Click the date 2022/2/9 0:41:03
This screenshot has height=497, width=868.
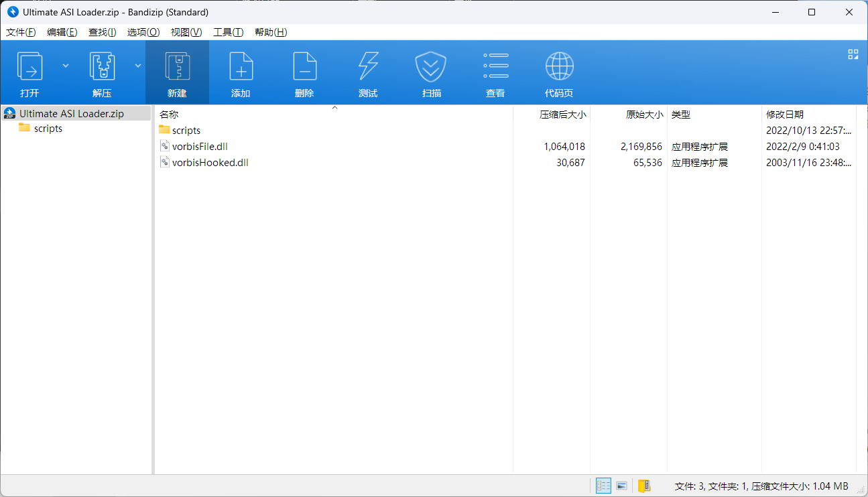[x=803, y=146]
